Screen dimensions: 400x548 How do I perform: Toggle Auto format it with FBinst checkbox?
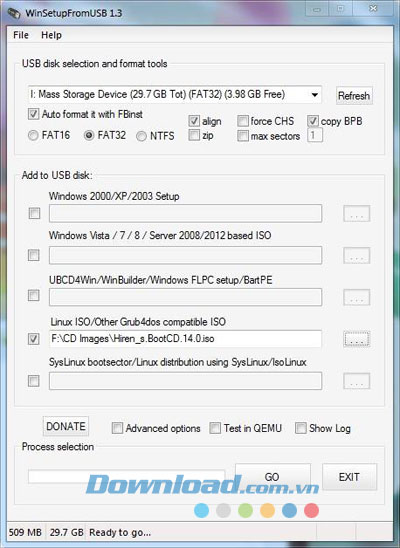[x=33, y=114]
